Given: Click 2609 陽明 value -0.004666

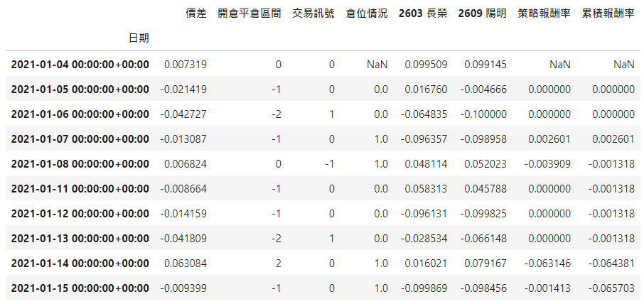Looking at the screenshot, I should (483, 89).
